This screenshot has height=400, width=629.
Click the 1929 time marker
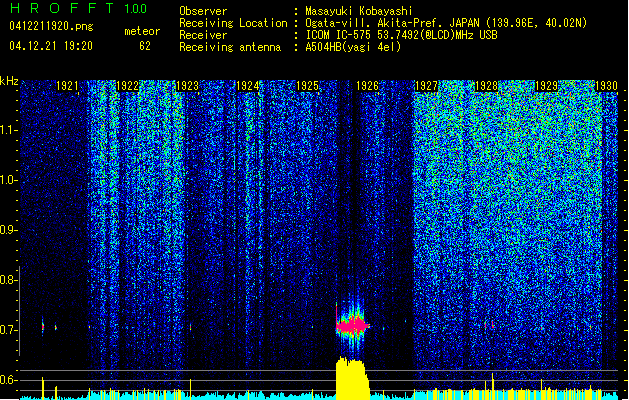click(x=546, y=86)
